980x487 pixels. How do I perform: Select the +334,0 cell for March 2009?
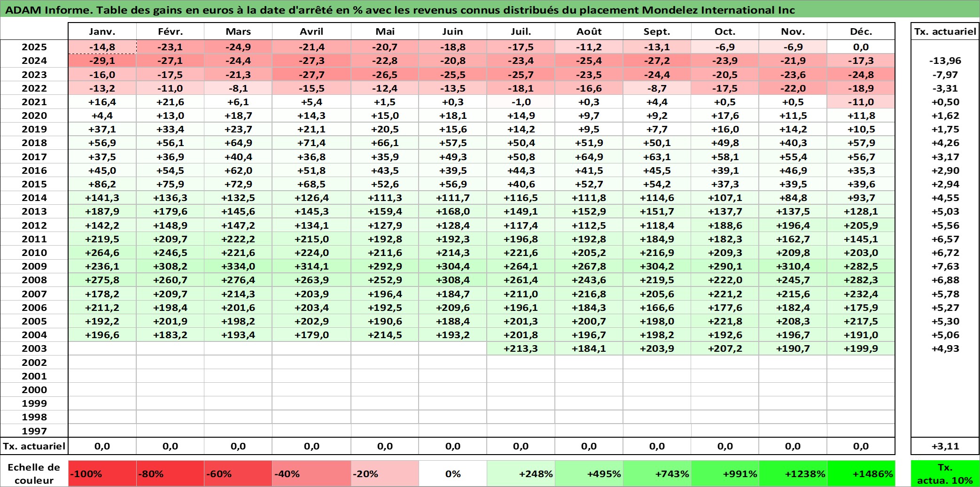(x=238, y=266)
